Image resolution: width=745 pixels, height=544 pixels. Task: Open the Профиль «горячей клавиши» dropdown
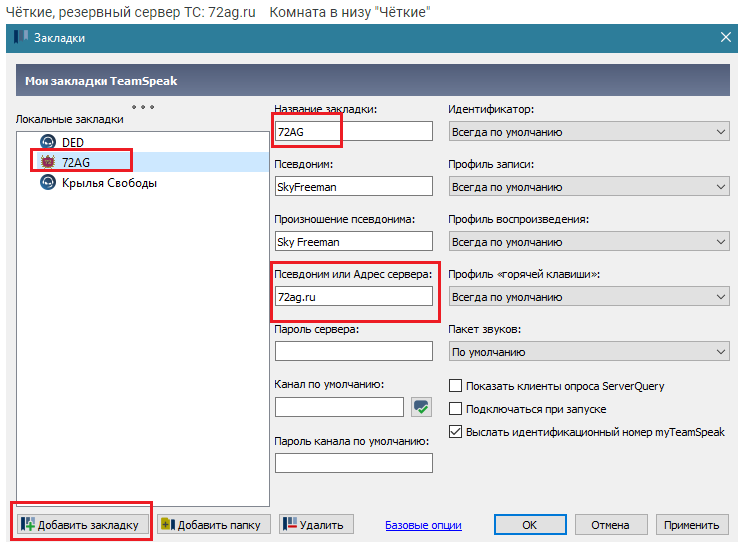589,297
